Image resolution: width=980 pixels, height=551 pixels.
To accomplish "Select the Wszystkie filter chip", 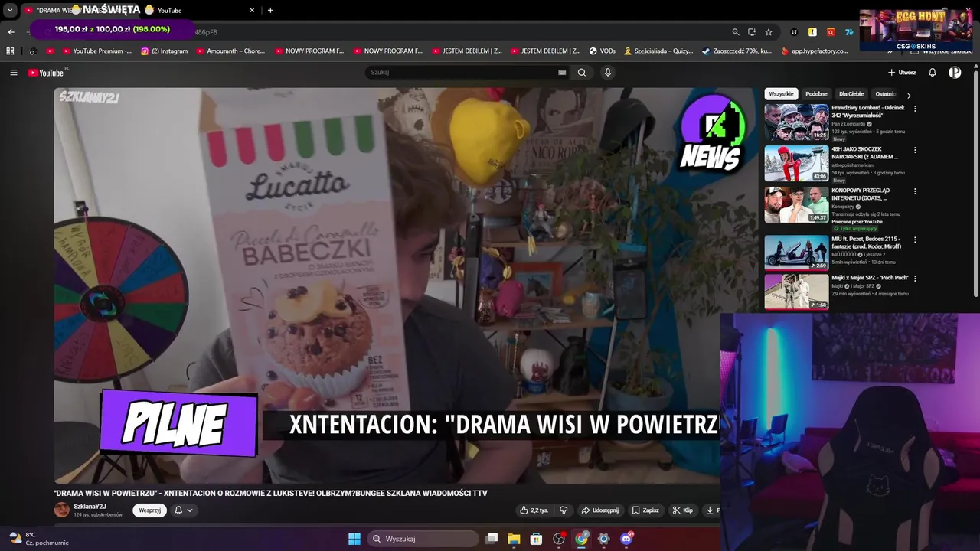I will 781,94.
